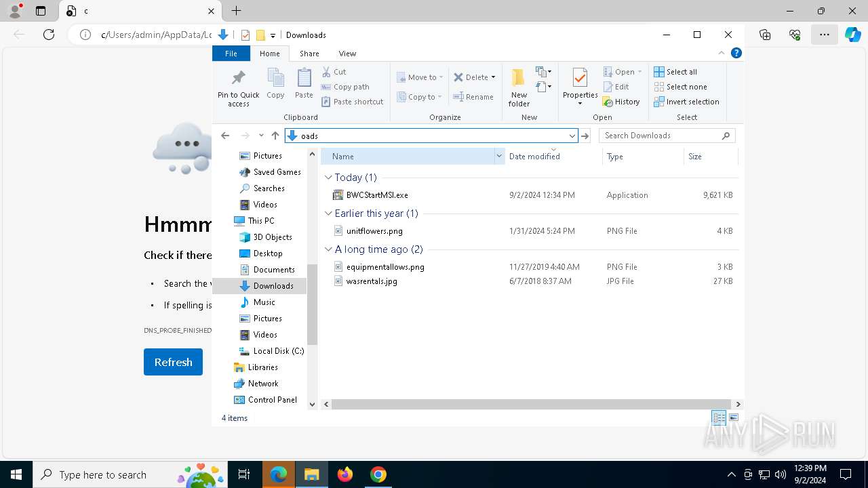This screenshot has height=488, width=868.
Task: Create a New folder
Action: (x=519, y=88)
